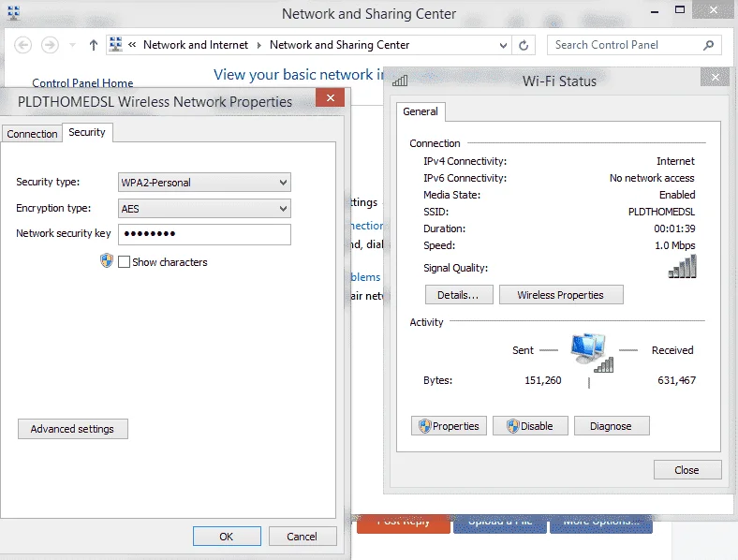Viewport: 738px width, 560px height.
Task: Click Network and Sharing Center breadcrumb
Action: (x=339, y=45)
